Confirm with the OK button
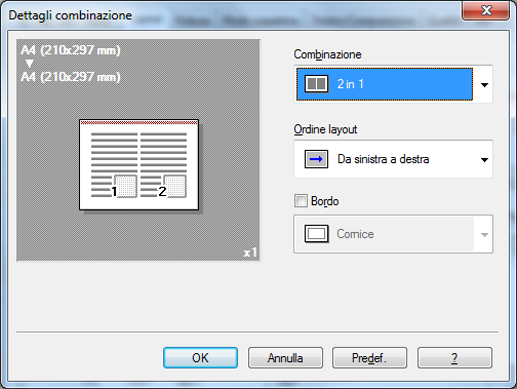 [200, 358]
